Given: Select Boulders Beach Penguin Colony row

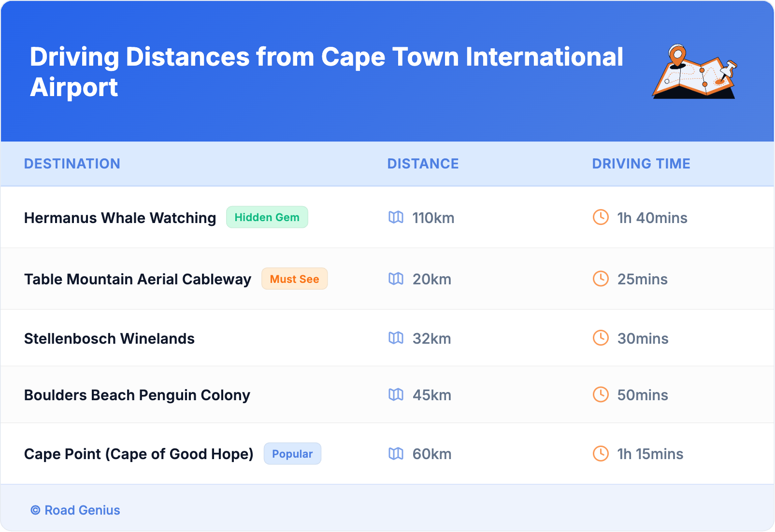Looking at the screenshot, I should (x=137, y=395).
